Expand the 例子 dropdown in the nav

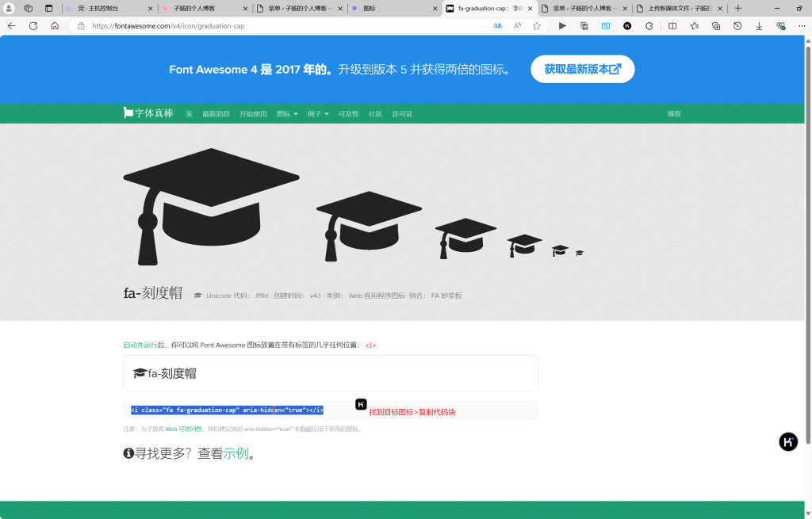pos(318,114)
